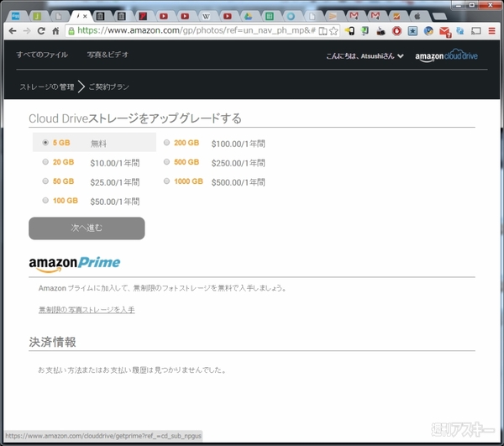
Task: Click the red circle extension icon
Action: click(x=397, y=31)
